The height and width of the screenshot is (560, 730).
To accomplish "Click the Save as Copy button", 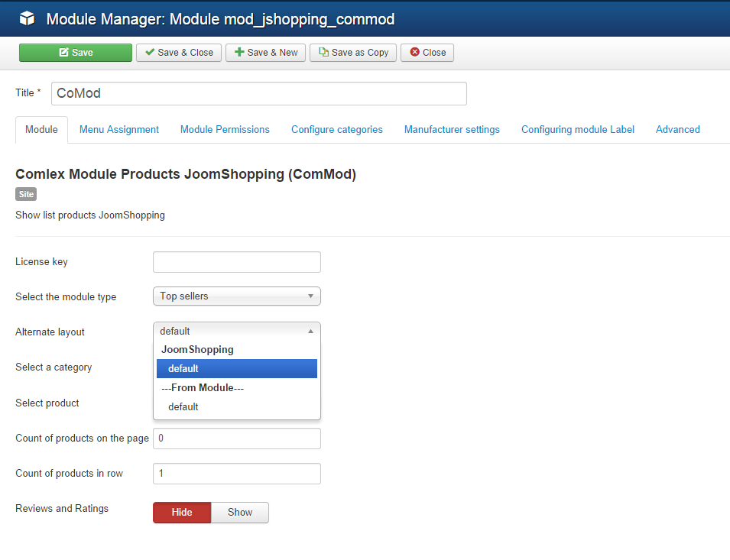I will (x=353, y=53).
